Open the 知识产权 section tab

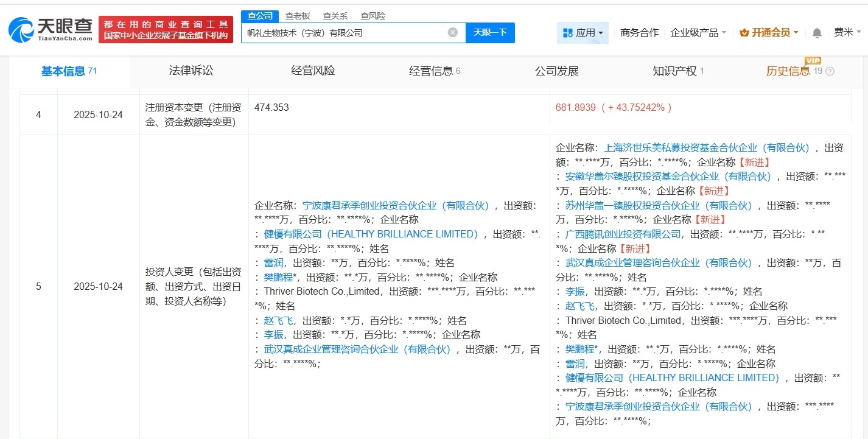coord(673,71)
